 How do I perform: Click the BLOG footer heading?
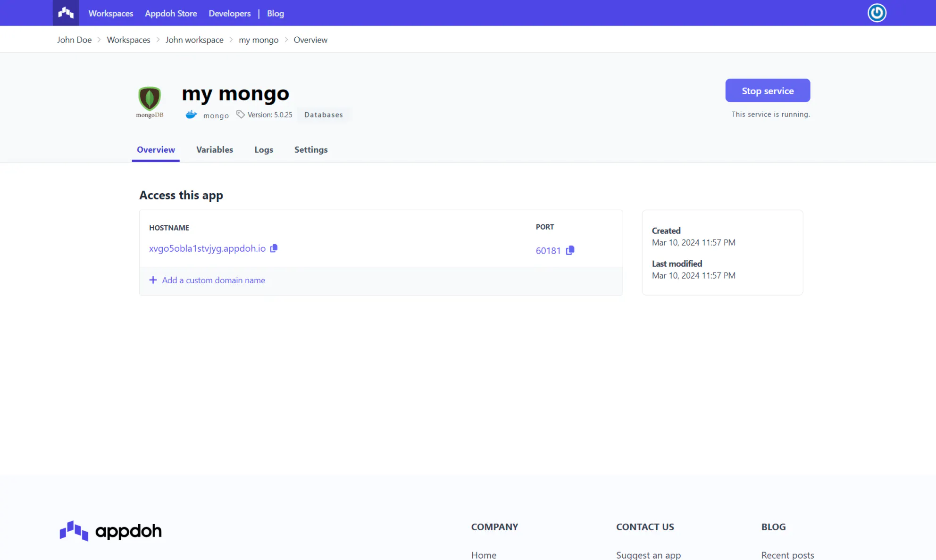pyautogui.click(x=773, y=527)
